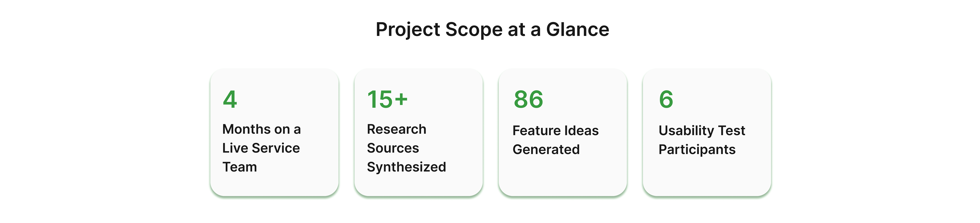Select the green number 4 statistic
The height and width of the screenshot is (223, 980).
pos(230,99)
